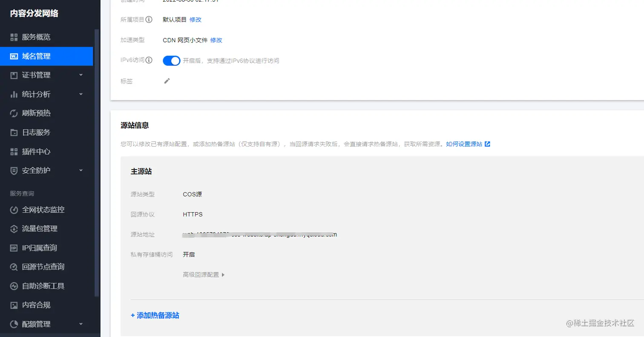Click external link icon after 如何设置源站
Screen dimensions: 644x337
[488, 144]
